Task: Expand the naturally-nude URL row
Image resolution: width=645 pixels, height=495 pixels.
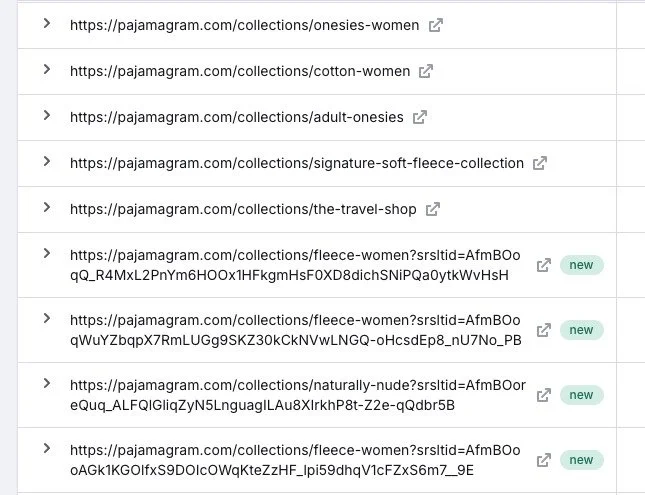Action: click(47, 383)
